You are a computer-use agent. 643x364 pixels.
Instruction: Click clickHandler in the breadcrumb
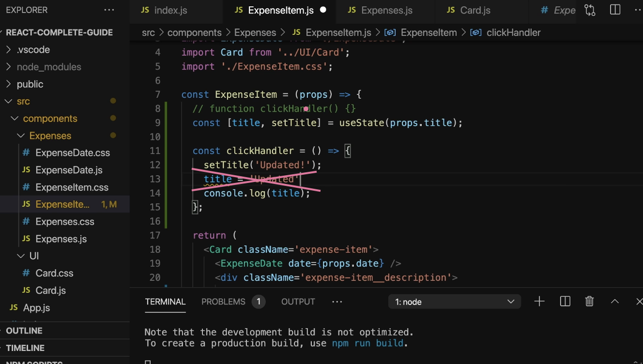coord(513,32)
